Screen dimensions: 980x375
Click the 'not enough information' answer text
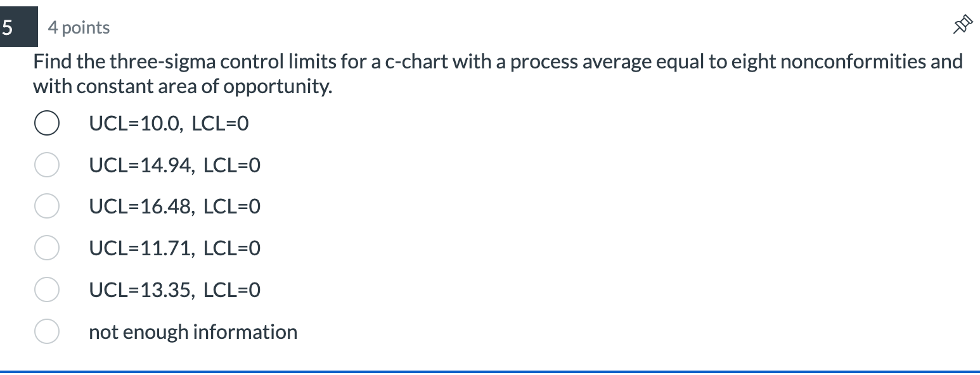point(193,331)
